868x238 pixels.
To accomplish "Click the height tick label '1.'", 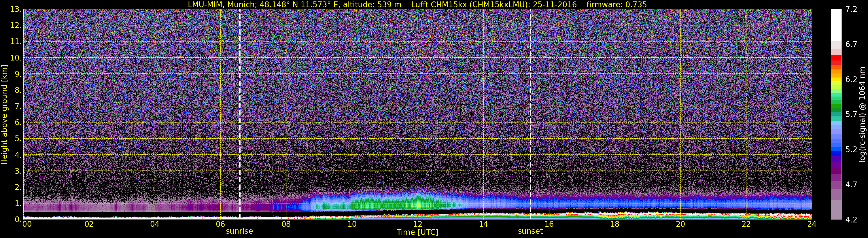I will [x=18, y=203].
